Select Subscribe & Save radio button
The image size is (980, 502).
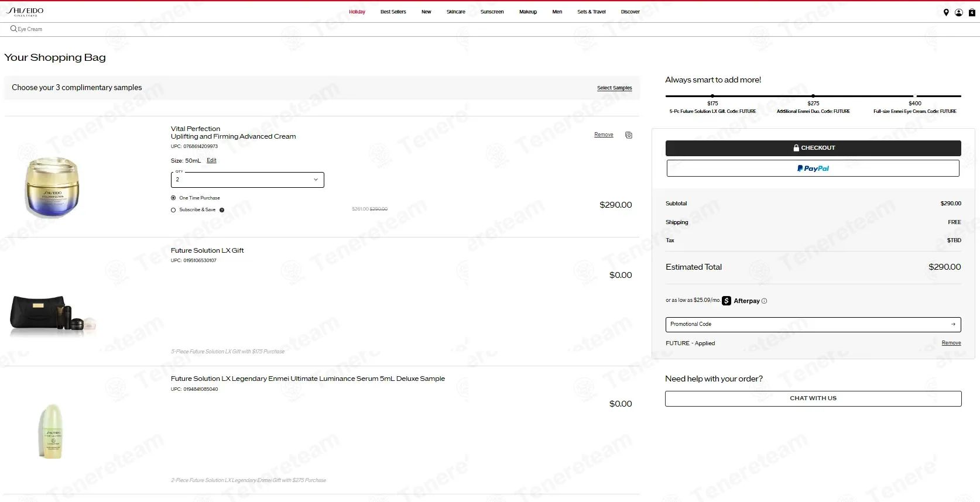[173, 210]
